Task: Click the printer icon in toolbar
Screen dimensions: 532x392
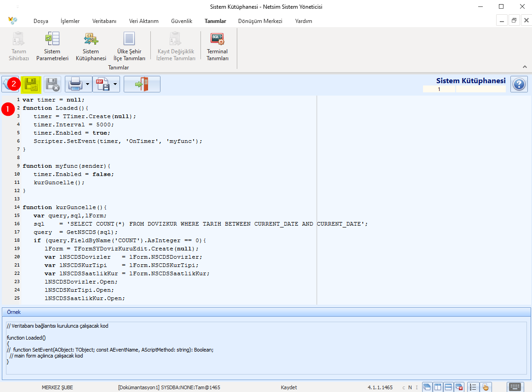Action: (75, 84)
